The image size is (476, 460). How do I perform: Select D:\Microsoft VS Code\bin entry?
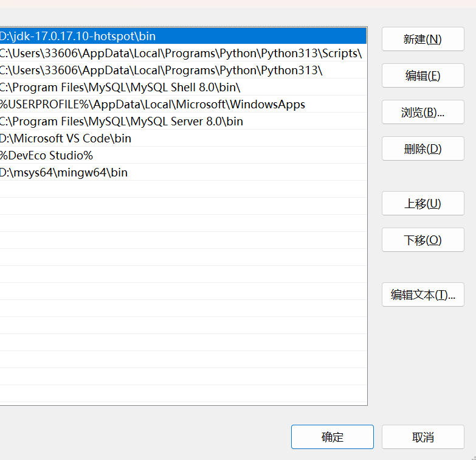[183, 138]
